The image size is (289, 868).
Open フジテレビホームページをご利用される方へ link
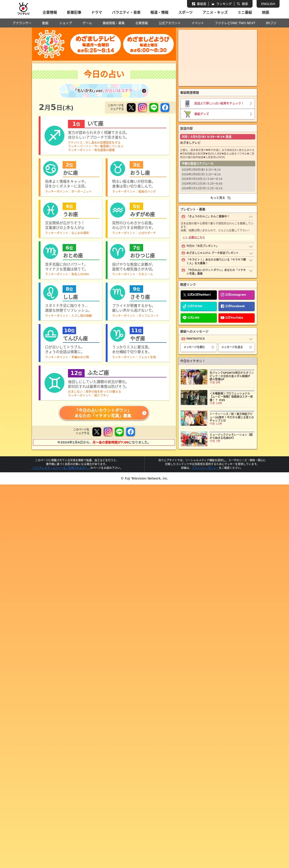click(x=60, y=468)
